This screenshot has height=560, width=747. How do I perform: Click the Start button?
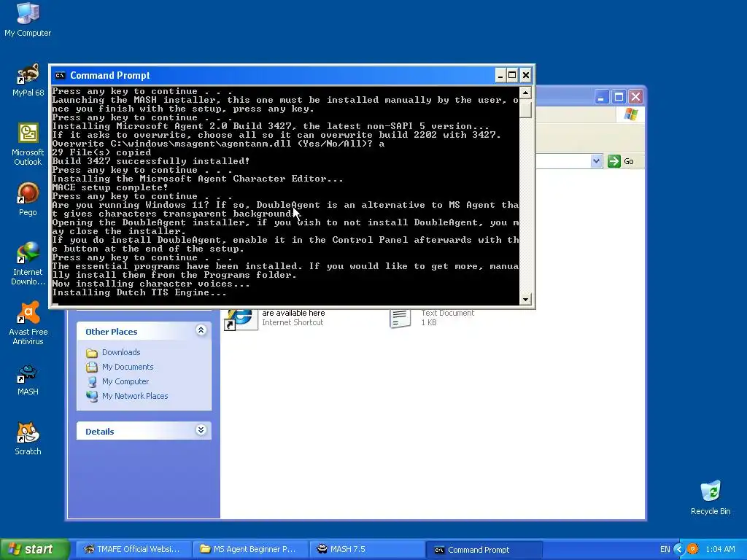(x=34, y=550)
